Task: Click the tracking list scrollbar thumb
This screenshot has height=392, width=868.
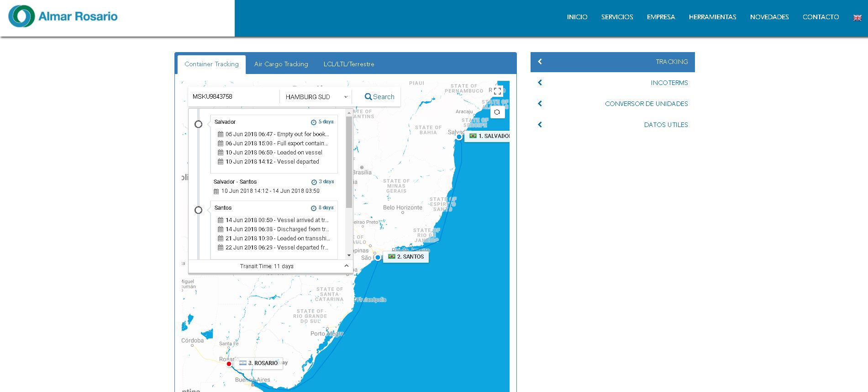Action: 349,162
